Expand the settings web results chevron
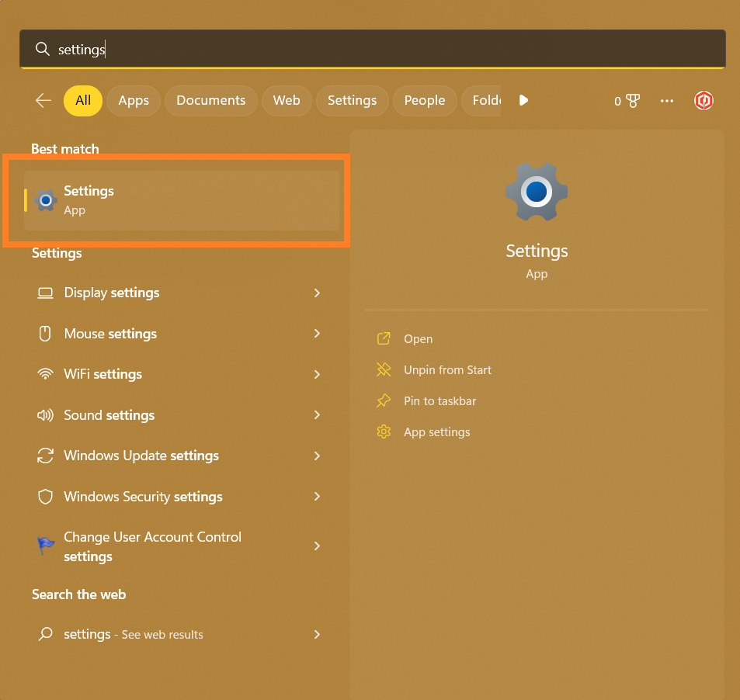 coord(317,635)
